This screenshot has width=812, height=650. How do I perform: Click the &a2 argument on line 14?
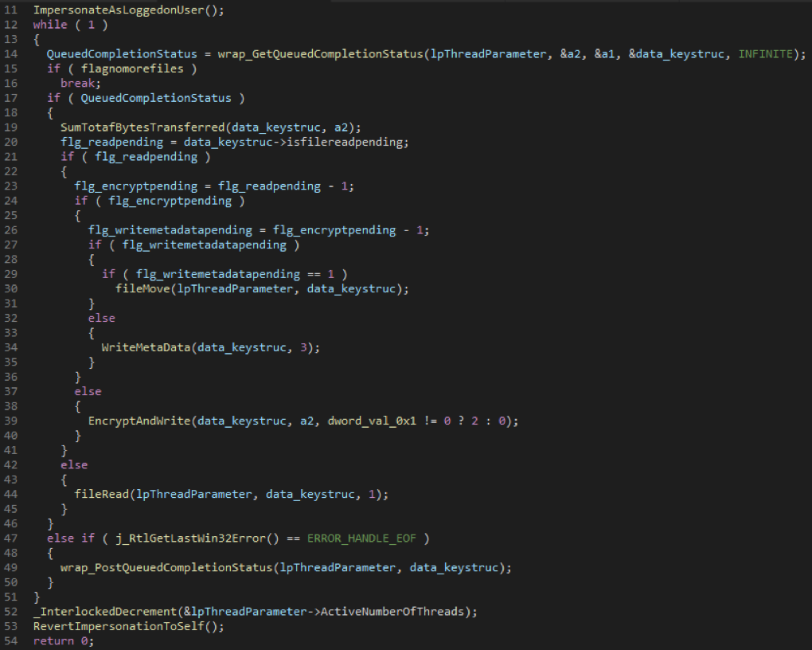click(x=570, y=54)
